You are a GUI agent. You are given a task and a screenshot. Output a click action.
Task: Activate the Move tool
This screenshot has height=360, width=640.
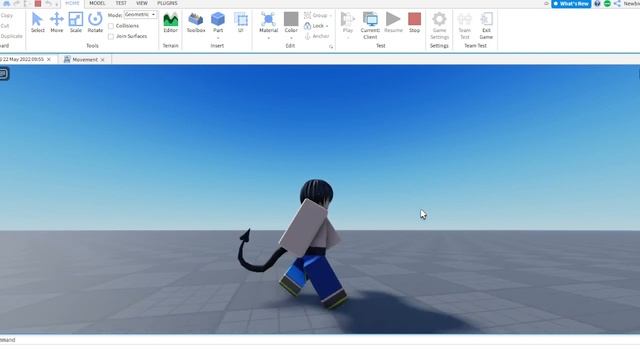[x=57, y=22]
